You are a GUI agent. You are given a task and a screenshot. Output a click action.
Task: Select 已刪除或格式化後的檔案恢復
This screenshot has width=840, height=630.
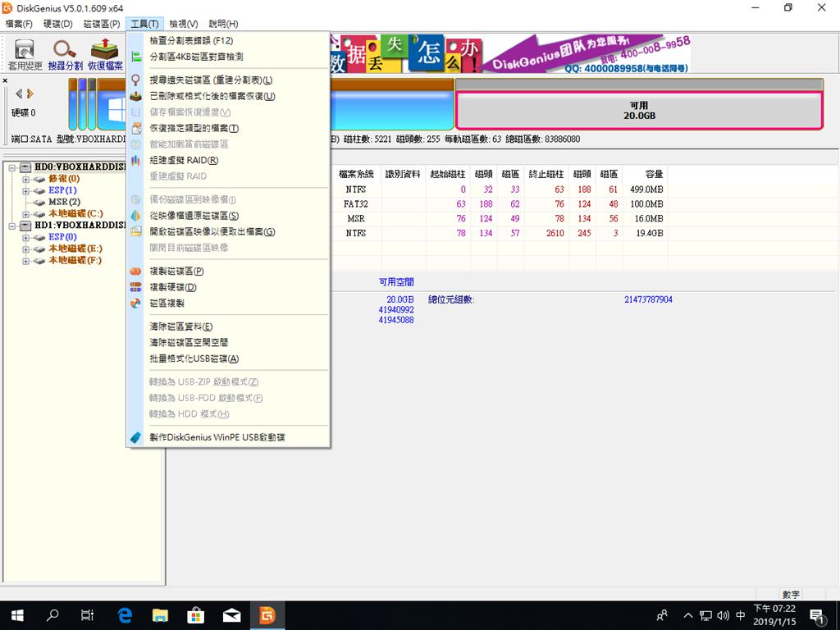pyautogui.click(x=228, y=97)
